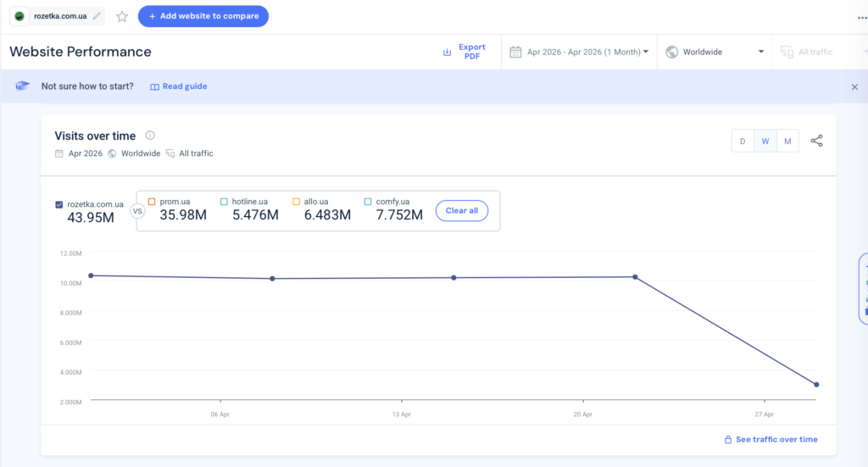The image size is (868, 467).
Task: Click the first data point on chart line
Action: 92,275
